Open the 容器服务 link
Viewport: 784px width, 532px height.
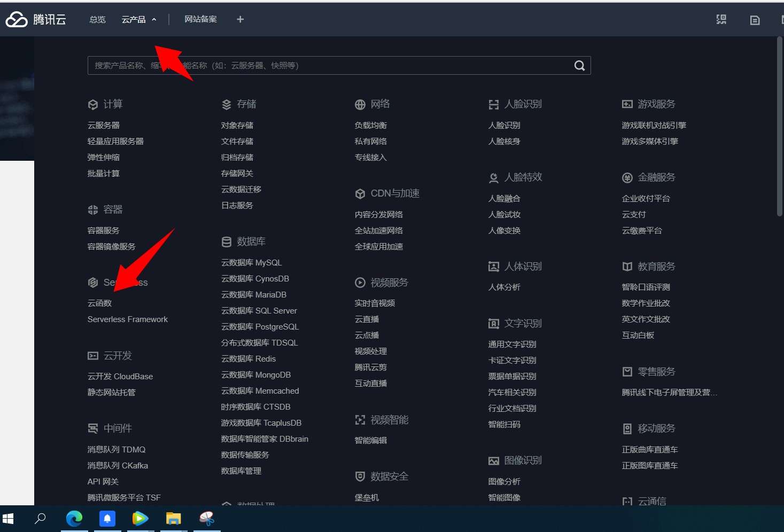pyautogui.click(x=104, y=231)
